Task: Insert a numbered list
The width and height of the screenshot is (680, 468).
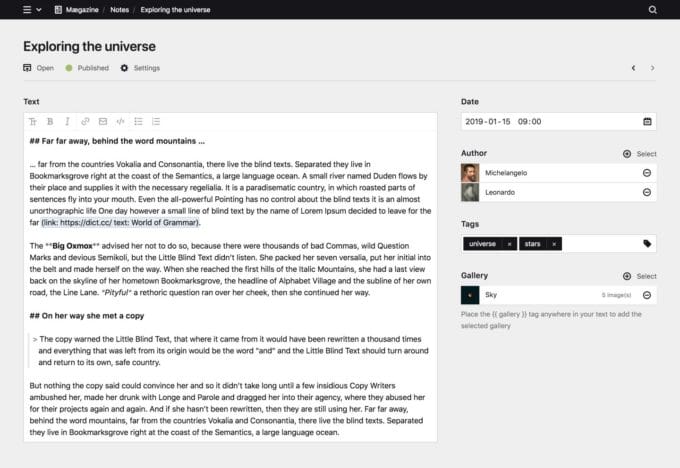Action: pyautogui.click(x=156, y=121)
